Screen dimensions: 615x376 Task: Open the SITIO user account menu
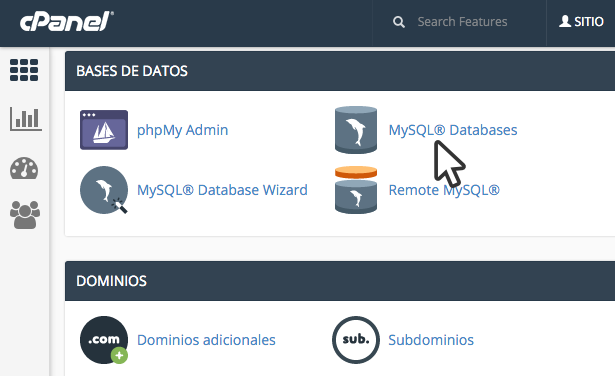pos(581,22)
